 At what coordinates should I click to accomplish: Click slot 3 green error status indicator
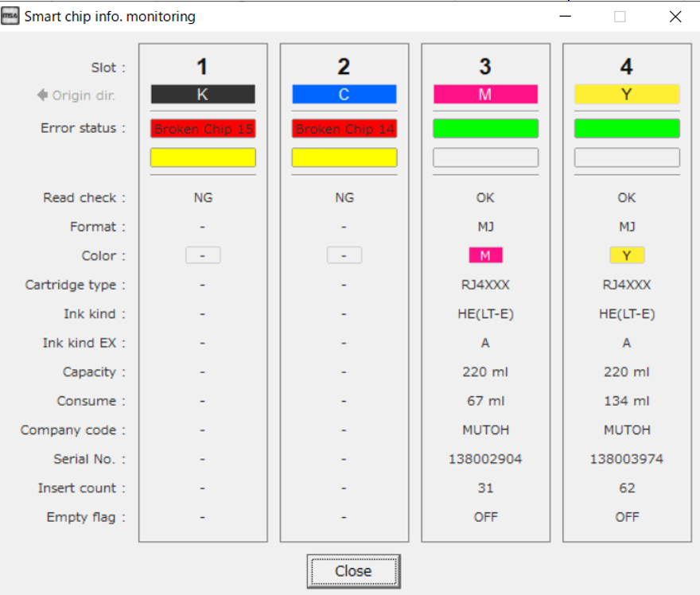pos(485,129)
